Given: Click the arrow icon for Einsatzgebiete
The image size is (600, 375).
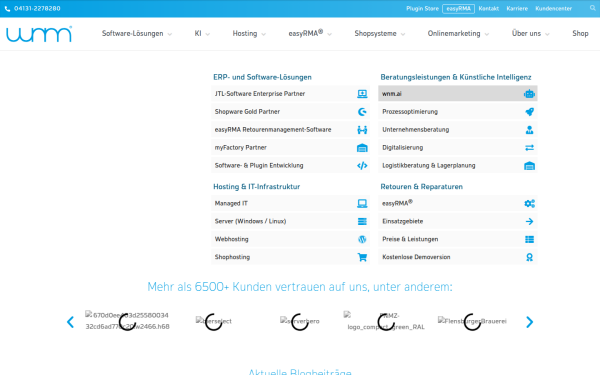Looking at the screenshot, I should point(529,222).
